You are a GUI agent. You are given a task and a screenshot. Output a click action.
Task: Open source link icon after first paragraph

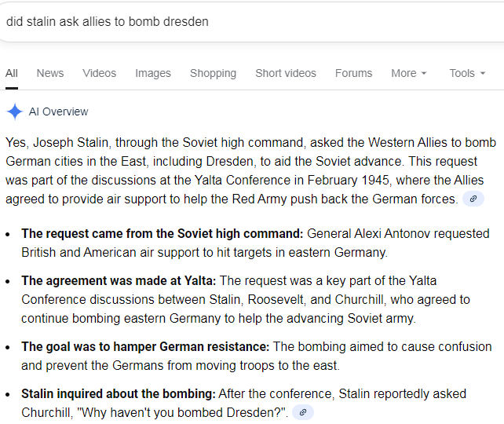(x=473, y=199)
